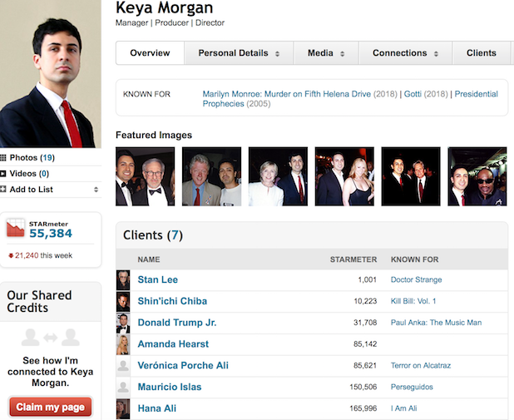The width and height of the screenshot is (514, 420).
Task: Open the first featured image thumbnail
Action: 145,176
